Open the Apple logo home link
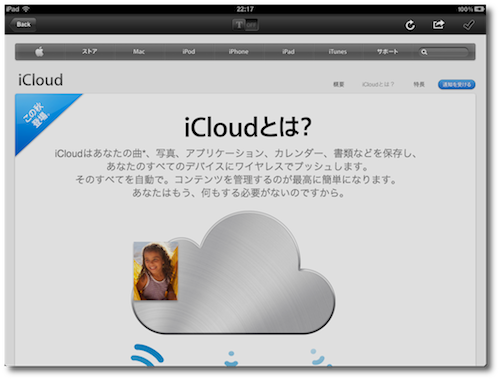 click(x=40, y=52)
